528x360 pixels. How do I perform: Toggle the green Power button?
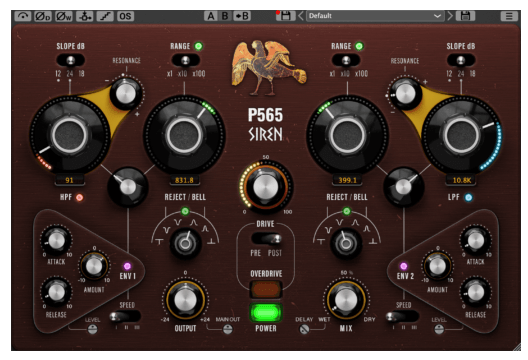click(x=266, y=313)
